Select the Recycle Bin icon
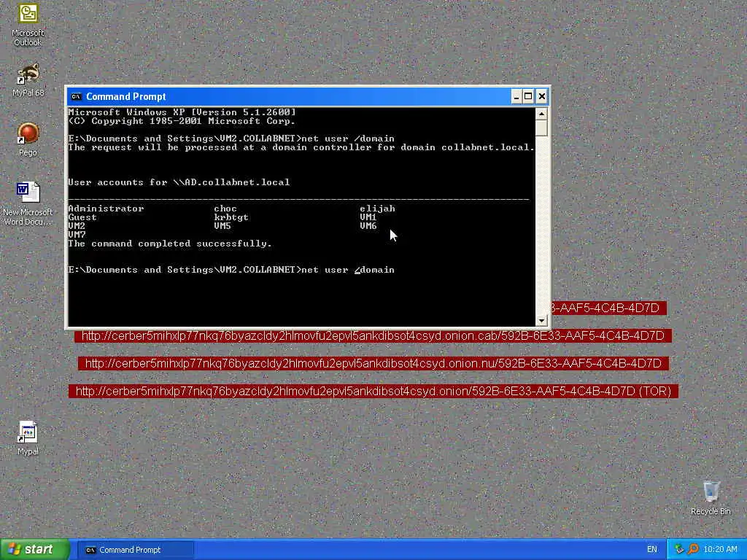 711,498
